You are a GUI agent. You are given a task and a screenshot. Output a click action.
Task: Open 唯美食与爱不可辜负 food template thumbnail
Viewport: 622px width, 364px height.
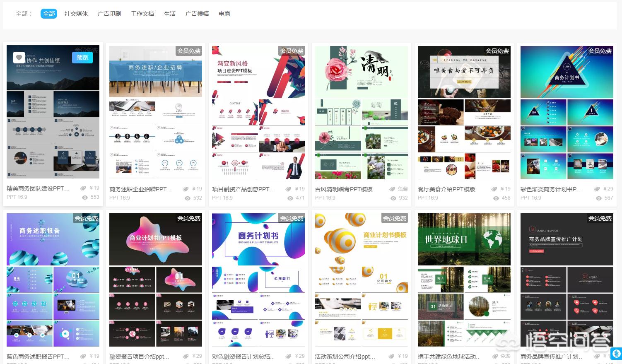coord(464,112)
